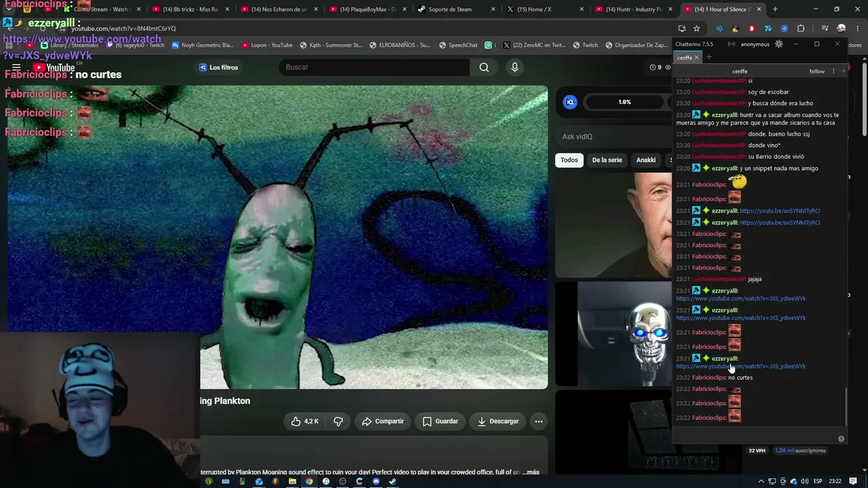Bookmark this page with the star icon
The height and width of the screenshot is (488, 868).
(x=696, y=28)
